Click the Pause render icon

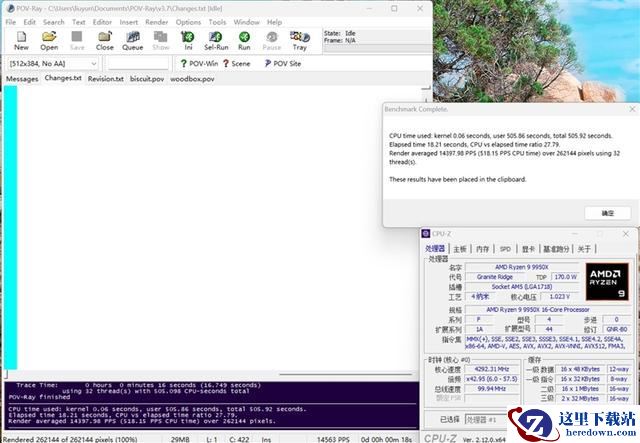[x=272, y=41]
